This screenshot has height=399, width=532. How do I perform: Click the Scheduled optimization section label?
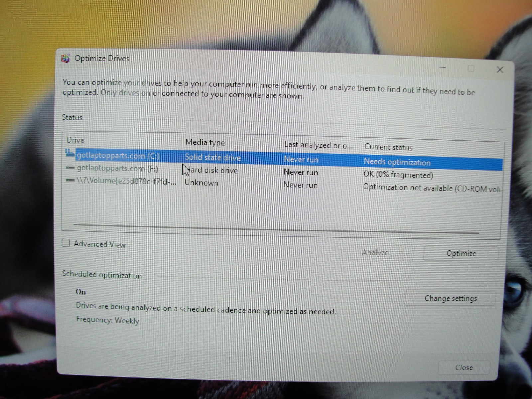(102, 275)
